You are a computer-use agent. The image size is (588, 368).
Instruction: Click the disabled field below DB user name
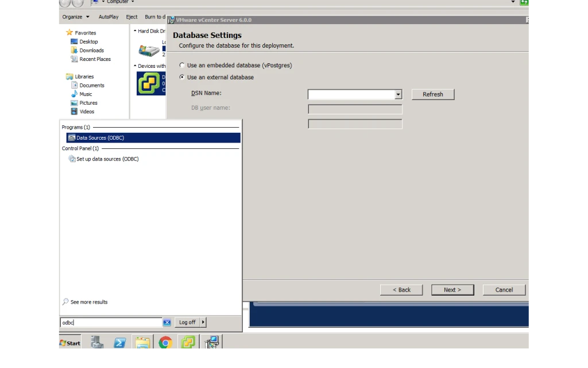click(x=355, y=124)
